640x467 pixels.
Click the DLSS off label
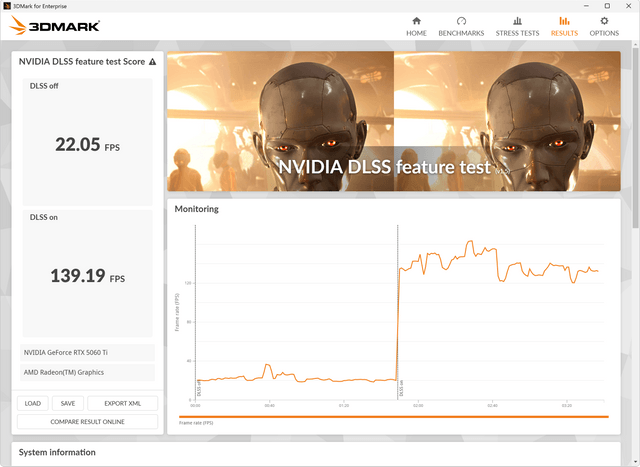[x=44, y=86]
